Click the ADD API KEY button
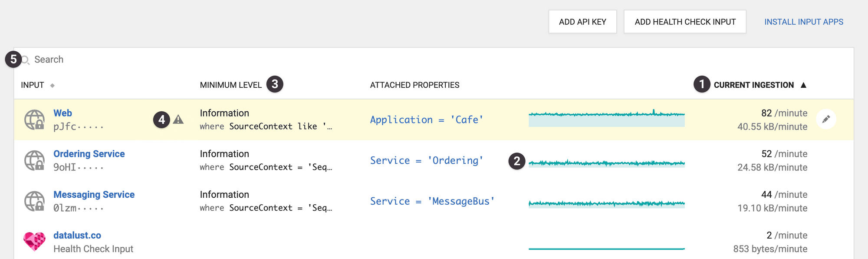Viewport: 868px width, 259px height. tap(582, 22)
